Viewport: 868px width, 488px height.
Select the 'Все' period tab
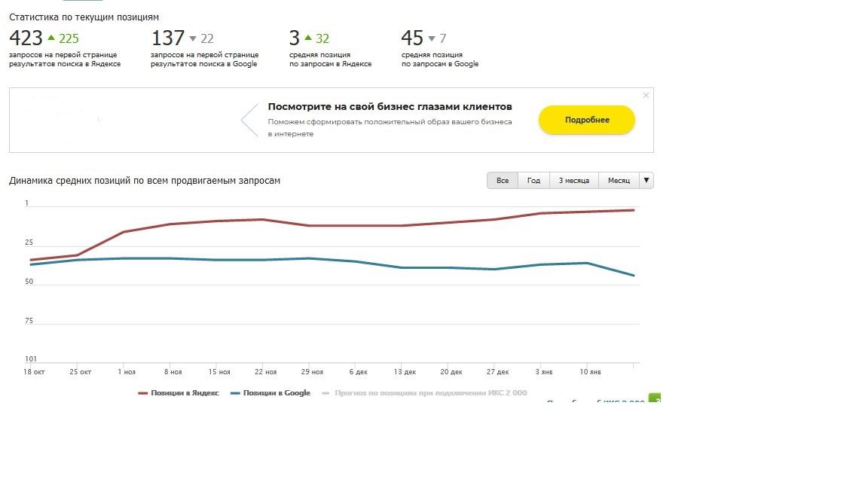pyautogui.click(x=503, y=181)
